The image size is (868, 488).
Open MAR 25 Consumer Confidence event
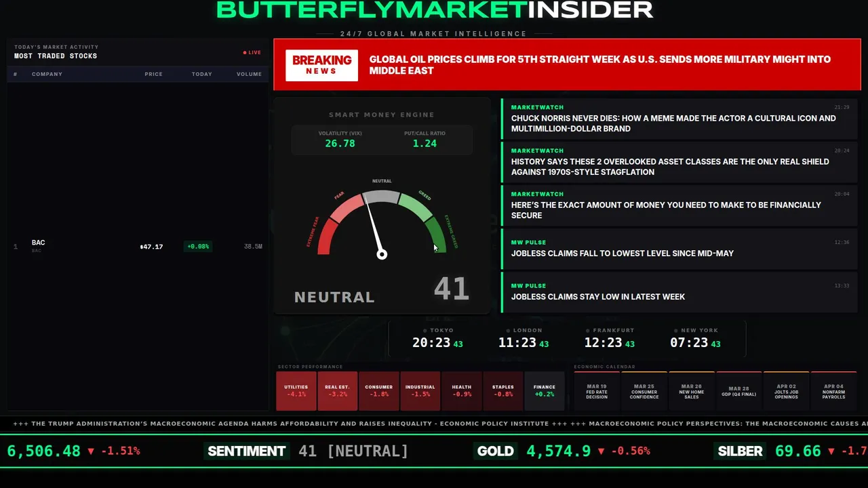coord(644,391)
